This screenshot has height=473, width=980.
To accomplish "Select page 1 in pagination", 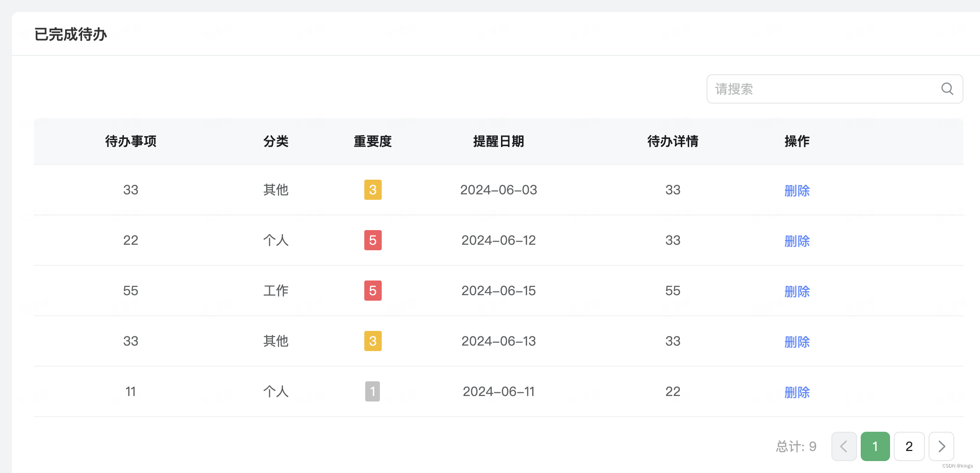I will [875, 446].
